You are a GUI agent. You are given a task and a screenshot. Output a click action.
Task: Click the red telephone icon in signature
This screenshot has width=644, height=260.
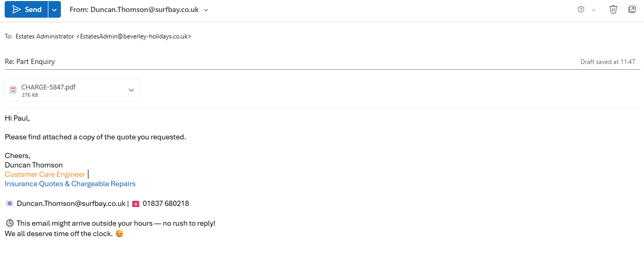click(x=136, y=203)
